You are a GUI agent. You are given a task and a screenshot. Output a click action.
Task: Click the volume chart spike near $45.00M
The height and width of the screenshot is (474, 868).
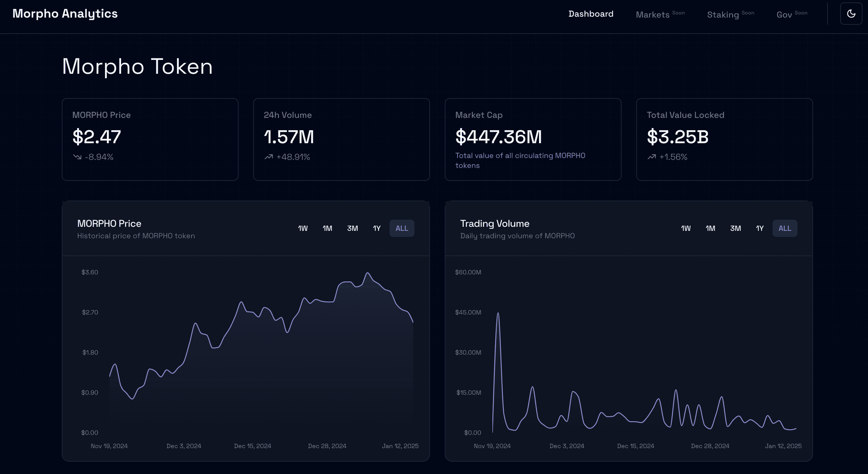pyautogui.click(x=498, y=314)
